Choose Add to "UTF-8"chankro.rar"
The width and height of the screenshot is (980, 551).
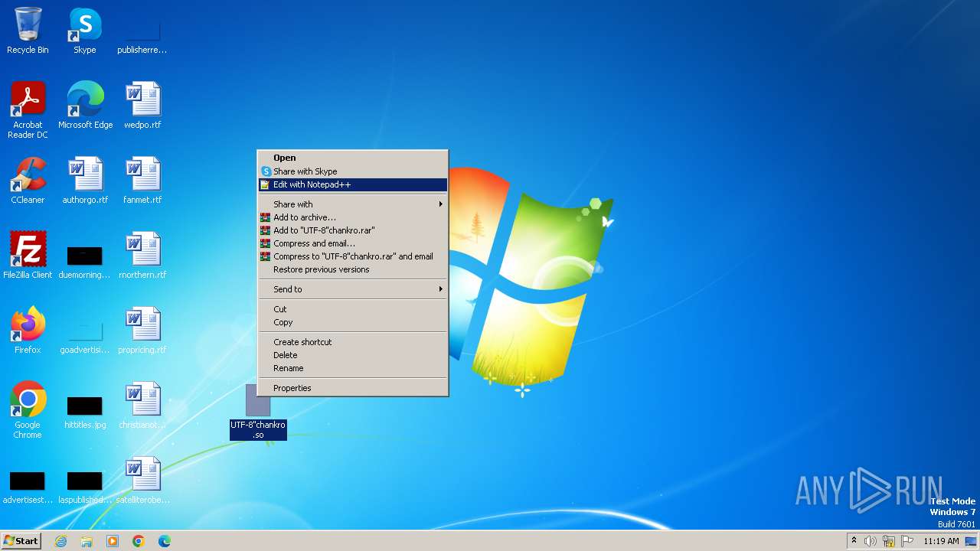click(353, 230)
